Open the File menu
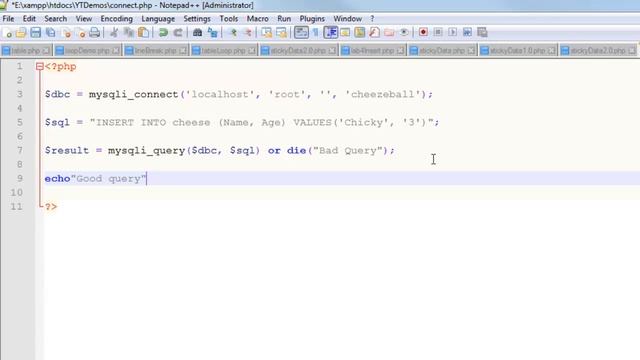The height and width of the screenshot is (360, 640). coord(8,19)
